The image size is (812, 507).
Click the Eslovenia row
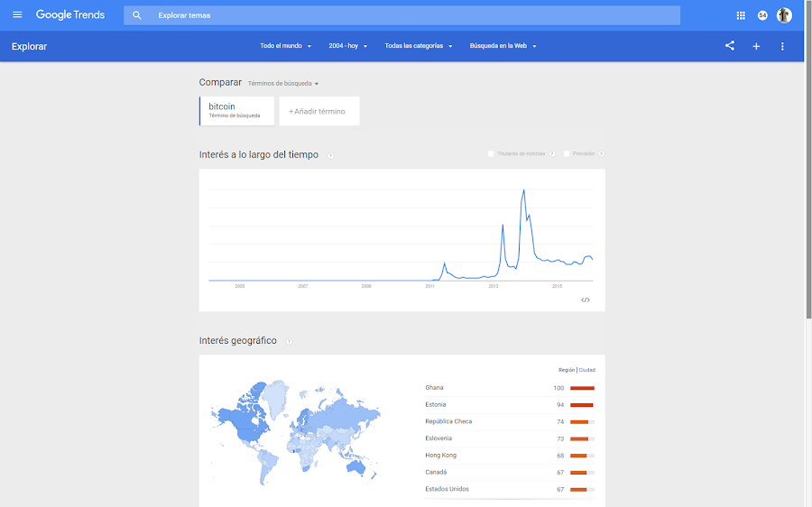[x=510, y=438]
